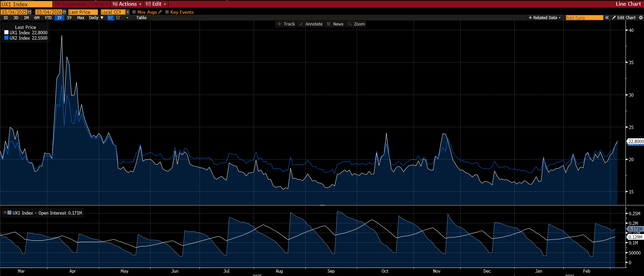
Task: Enable the Key Events checkbox
Action: [x=167, y=12]
